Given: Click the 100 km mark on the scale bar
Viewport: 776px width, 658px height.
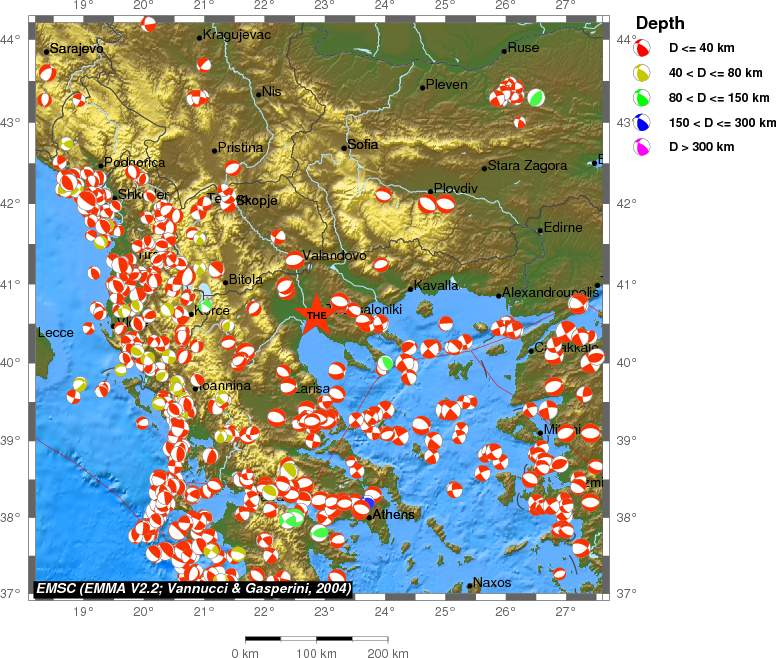Looking at the screenshot, I should coord(317,653).
